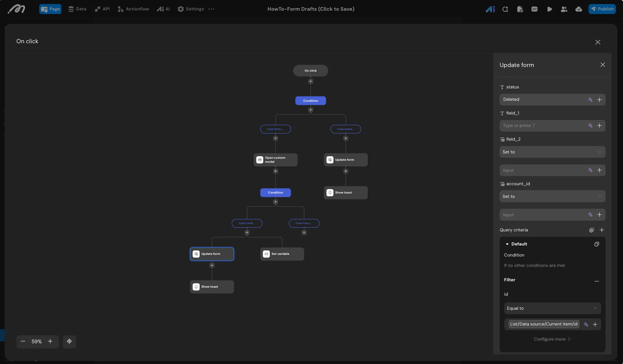Select the Case Inacti... branch node
The height and width of the screenshot is (364, 623).
coord(346,129)
